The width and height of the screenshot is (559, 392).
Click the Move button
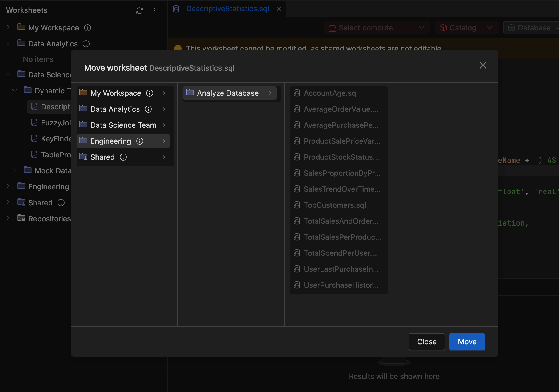pos(467,342)
